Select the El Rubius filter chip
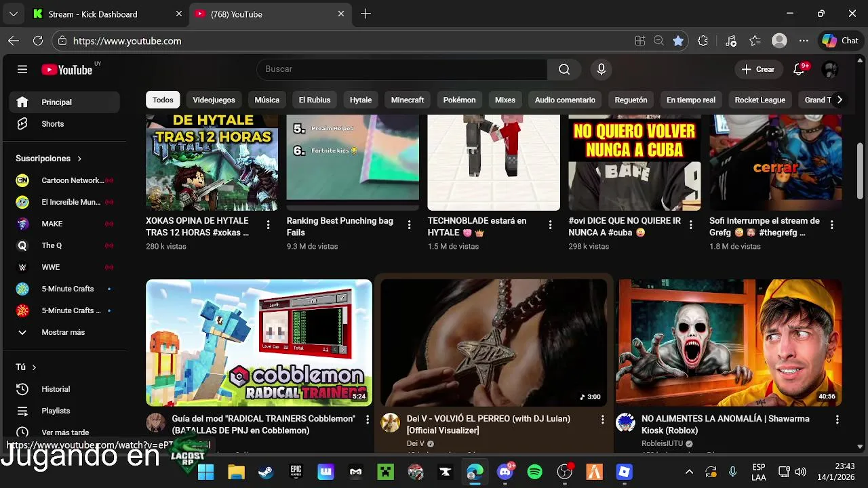The image size is (868, 488). pyautogui.click(x=315, y=100)
